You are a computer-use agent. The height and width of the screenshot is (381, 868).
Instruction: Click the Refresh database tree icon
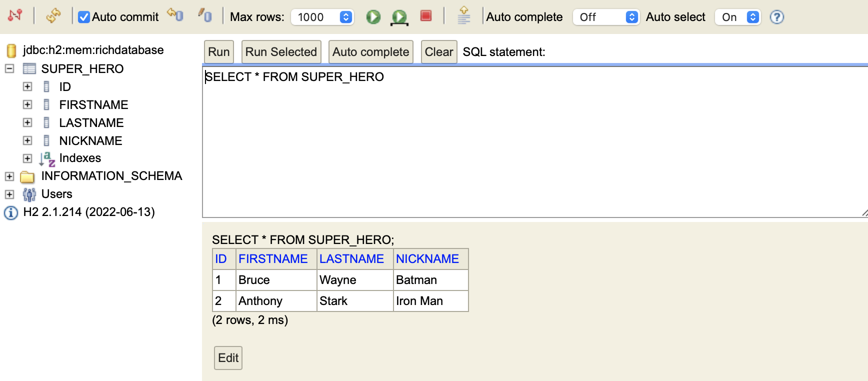click(x=53, y=16)
